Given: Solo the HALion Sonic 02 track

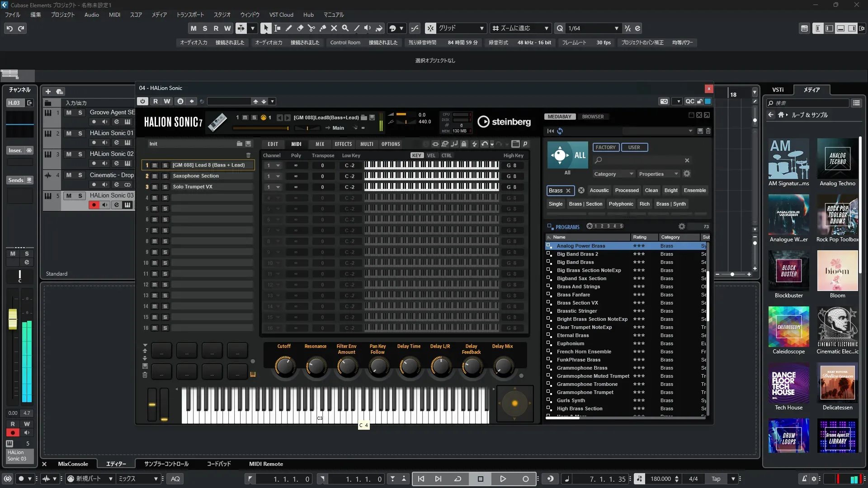Looking at the screenshot, I should (x=80, y=154).
